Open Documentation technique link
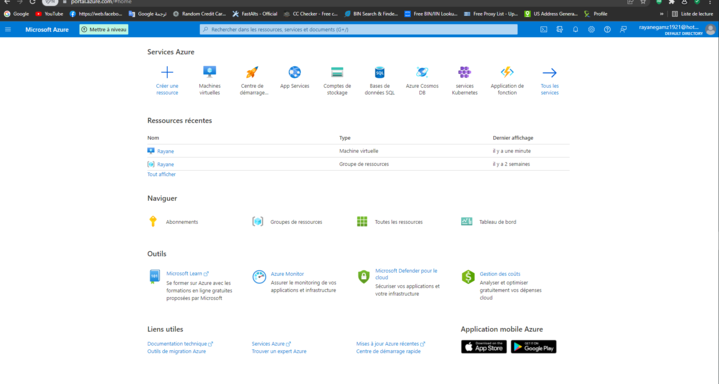719x384 pixels. click(180, 344)
